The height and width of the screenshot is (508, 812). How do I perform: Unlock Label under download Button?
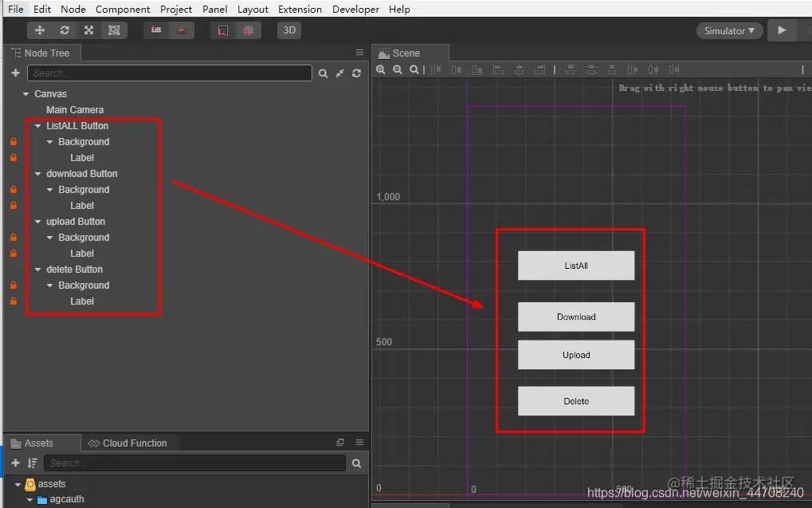point(14,206)
